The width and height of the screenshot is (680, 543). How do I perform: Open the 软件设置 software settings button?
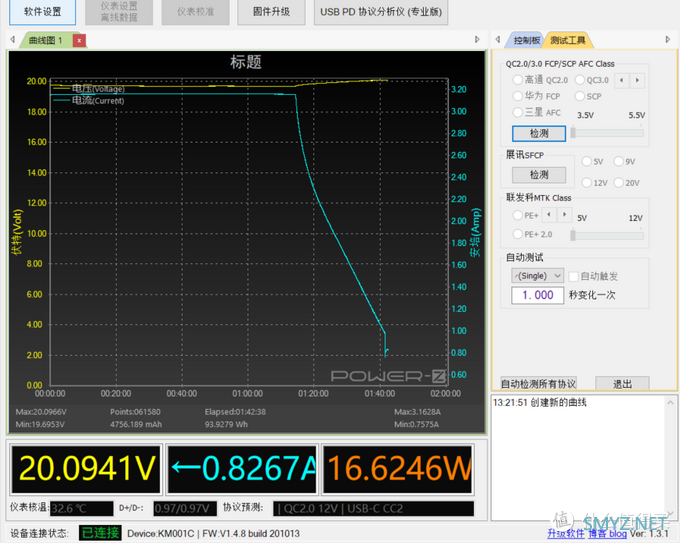click(42, 12)
